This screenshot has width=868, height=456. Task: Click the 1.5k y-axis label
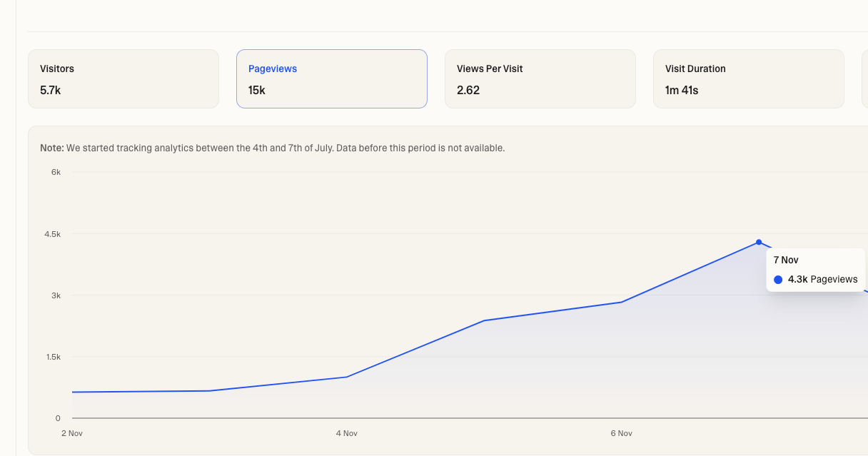coord(53,357)
